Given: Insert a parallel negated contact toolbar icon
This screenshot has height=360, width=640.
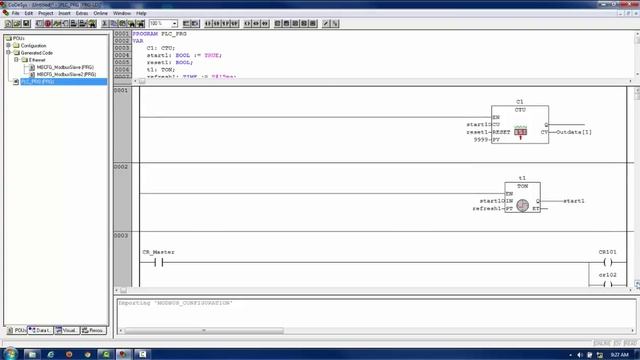Looking at the screenshot, I should pos(235,24).
